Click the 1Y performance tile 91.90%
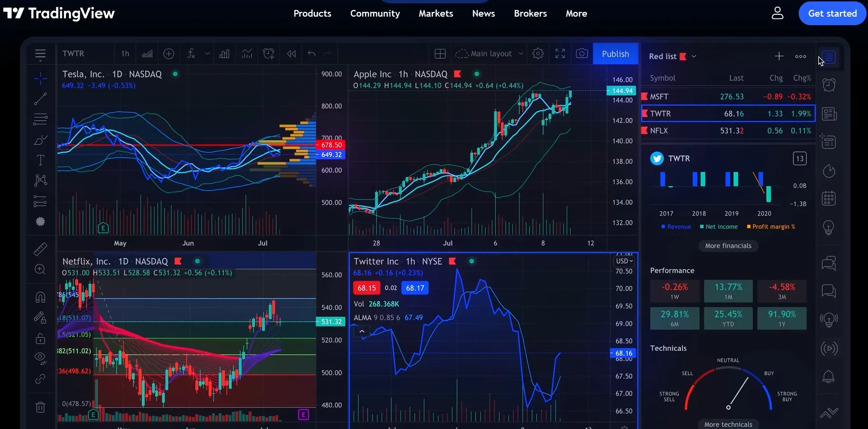Image resolution: width=868 pixels, height=429 pixels. [782, 318]
